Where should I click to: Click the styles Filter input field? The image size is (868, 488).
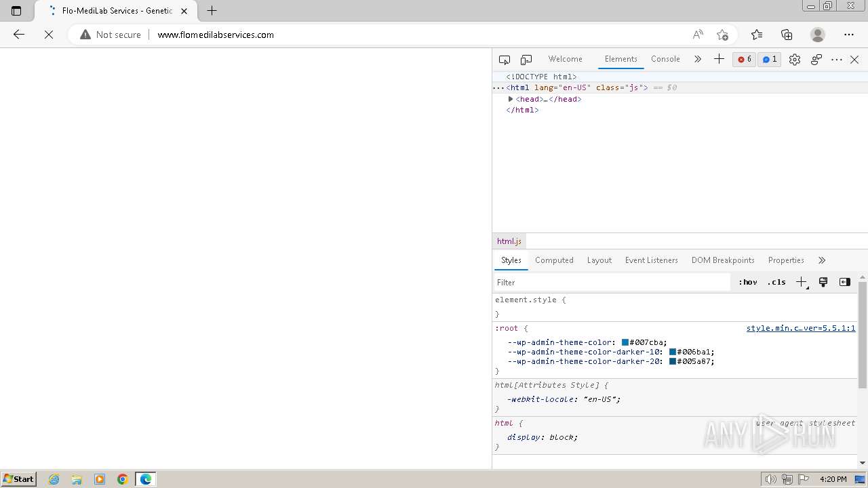click(x=612, y=283)
